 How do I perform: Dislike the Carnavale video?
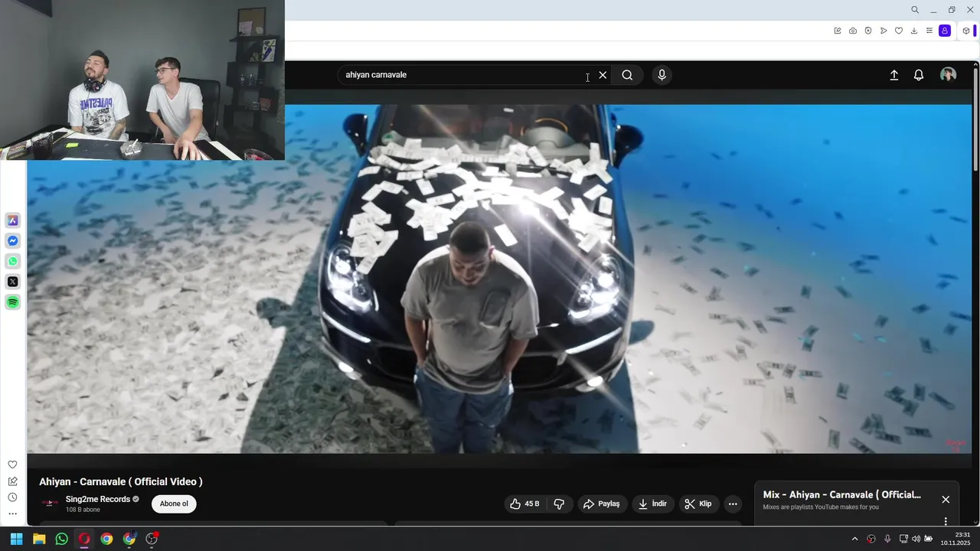[559, 504]
